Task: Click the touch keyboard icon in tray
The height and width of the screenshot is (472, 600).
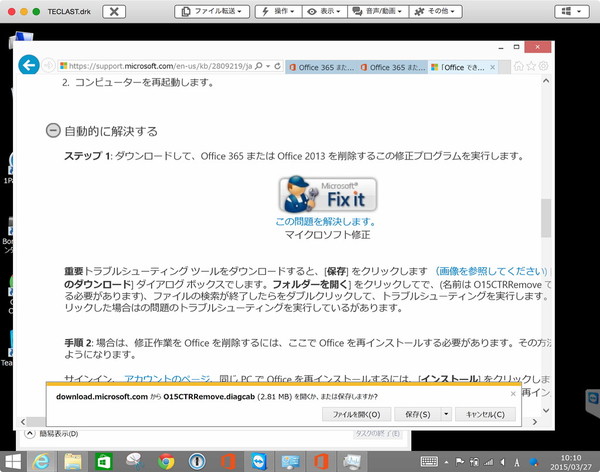Action: (x=429, y=462)
